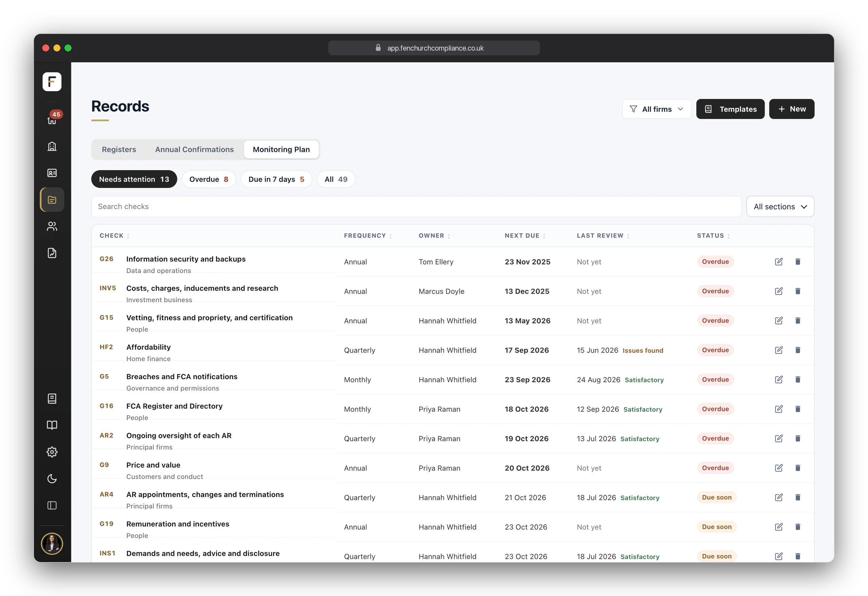The width and height of the screenshot is (868, 596).
Task: Open the Vetting, fitness and propriety check
Action: point(209,318)
